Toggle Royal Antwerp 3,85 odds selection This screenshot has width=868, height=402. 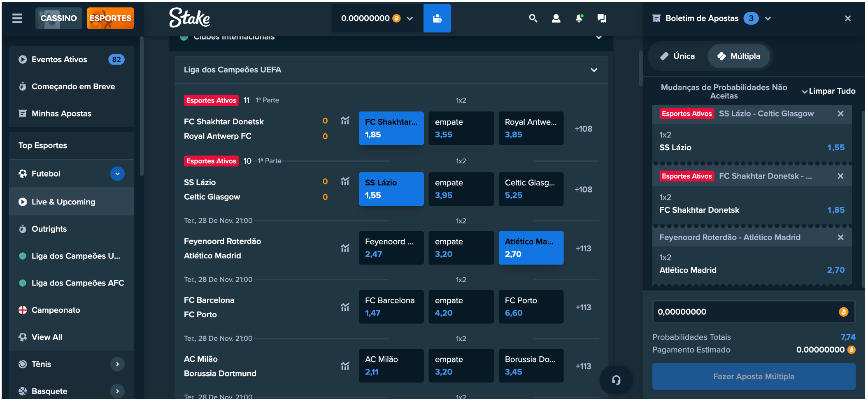click(531, 128)
